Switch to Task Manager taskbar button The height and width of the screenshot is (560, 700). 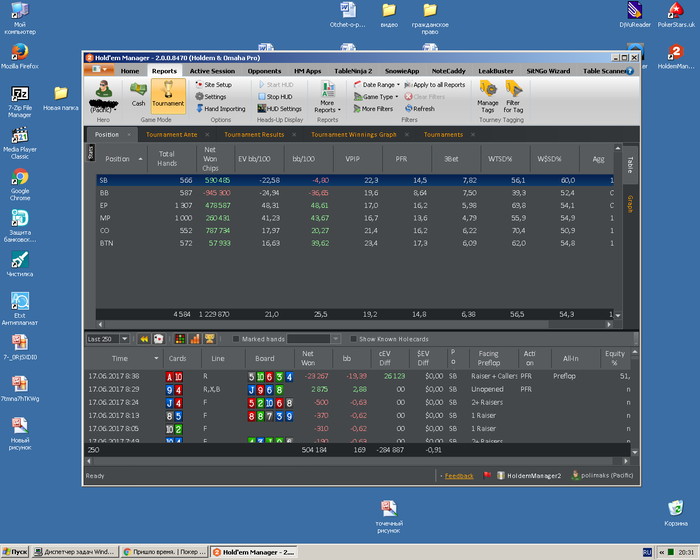(75, 552)
